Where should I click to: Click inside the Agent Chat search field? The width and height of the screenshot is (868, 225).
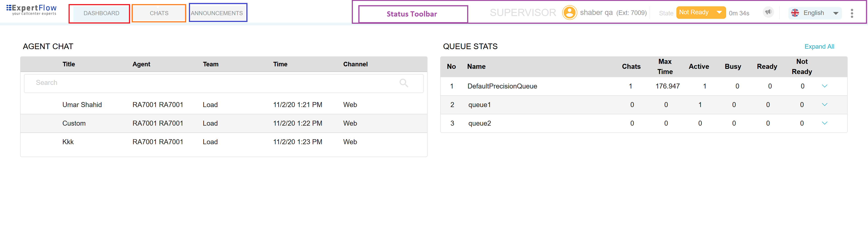point(135,83)
